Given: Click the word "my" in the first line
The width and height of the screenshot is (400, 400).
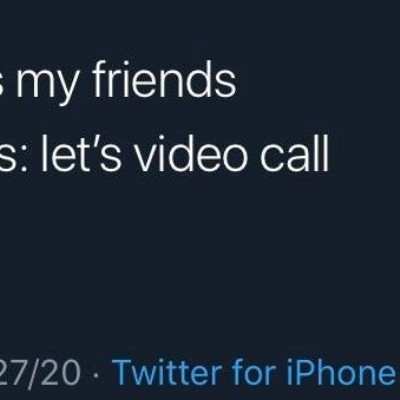Looking at the screenshot, I should (x=50, y=86).
